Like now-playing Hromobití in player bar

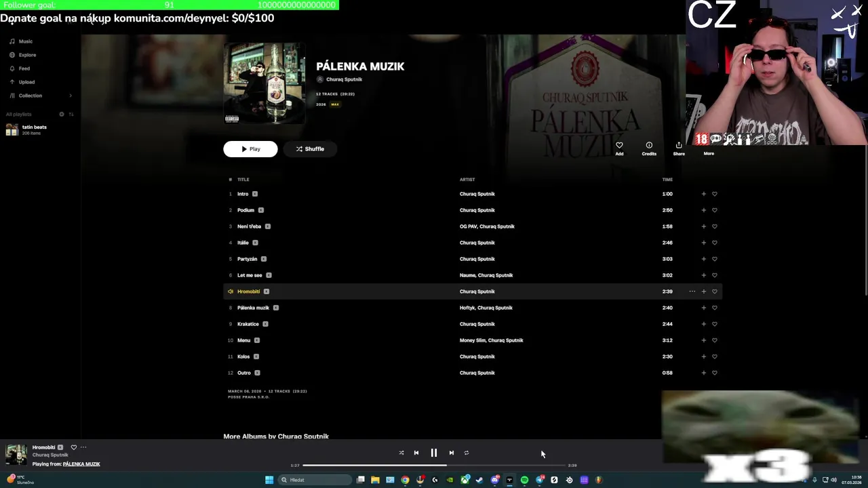[x=74, y=447]
